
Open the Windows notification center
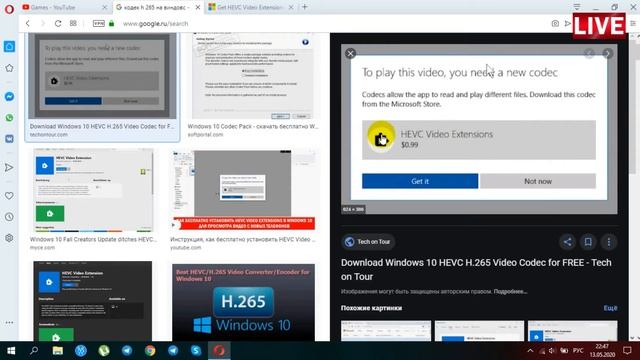click(x=627, y=351)
